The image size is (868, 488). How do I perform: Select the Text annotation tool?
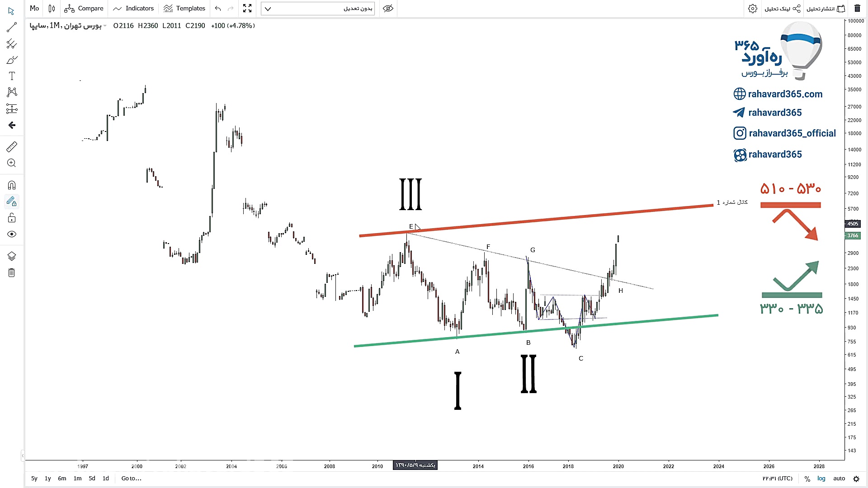tap(12, 76)
